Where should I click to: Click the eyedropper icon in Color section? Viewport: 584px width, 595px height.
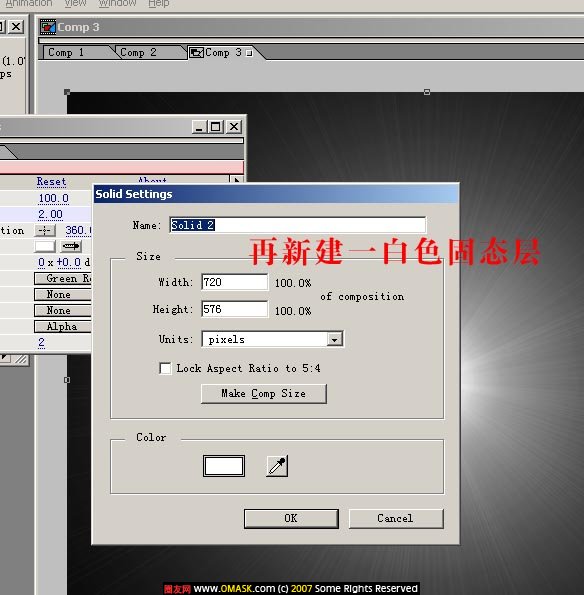coord(277,466)
